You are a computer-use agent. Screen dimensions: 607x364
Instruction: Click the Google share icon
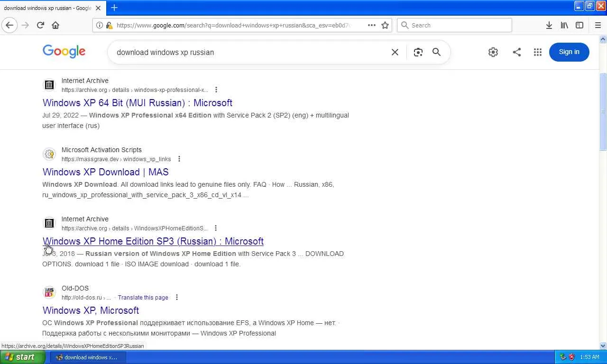(517, 52)
